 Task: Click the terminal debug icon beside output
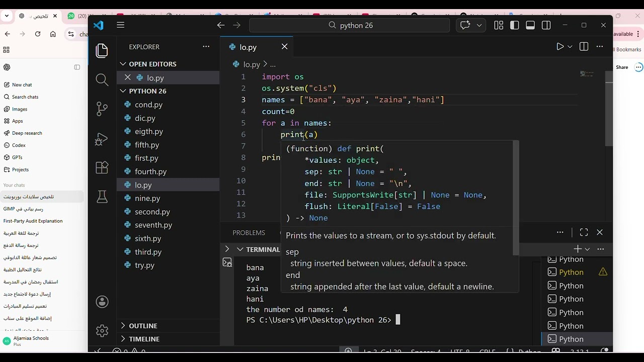click(227, 262)
